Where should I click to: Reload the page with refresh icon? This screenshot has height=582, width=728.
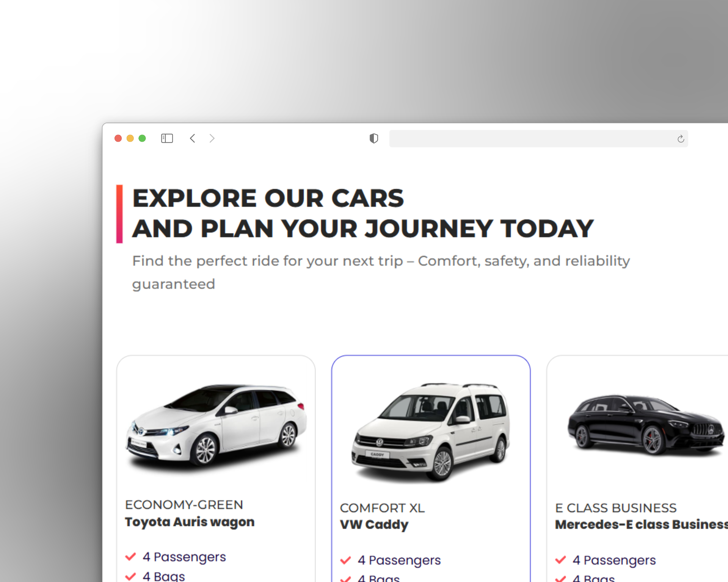click(681, 139)
